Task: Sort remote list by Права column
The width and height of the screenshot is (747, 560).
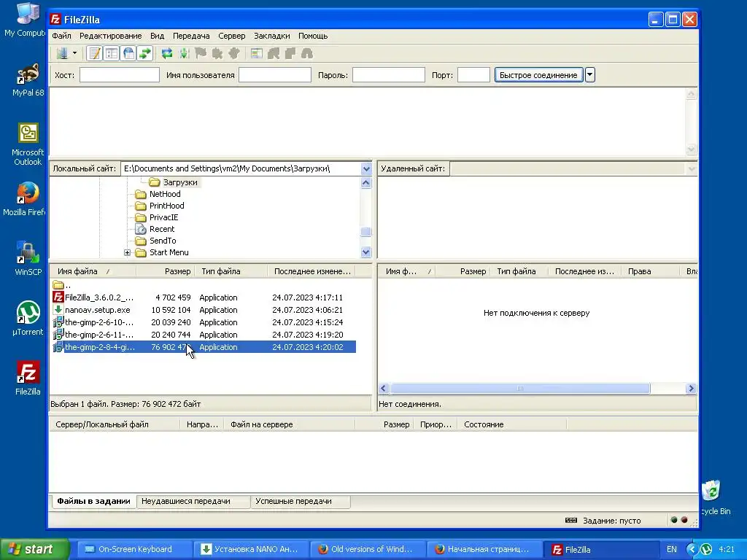Action: (650, 271)
